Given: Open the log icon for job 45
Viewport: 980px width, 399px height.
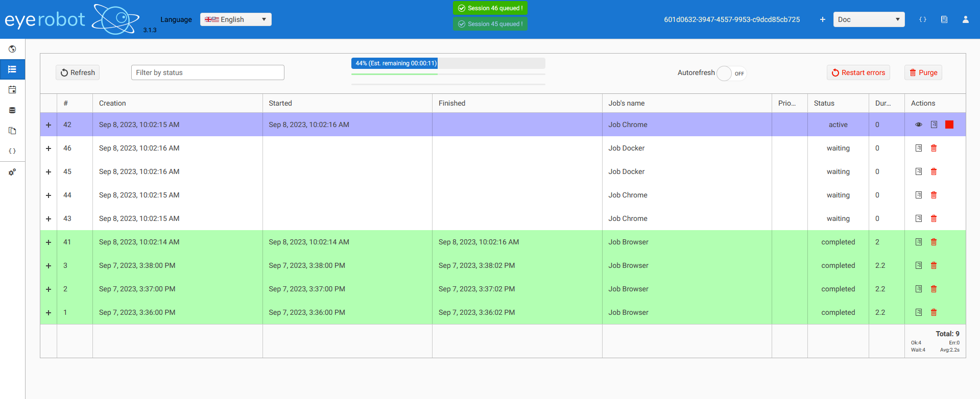Looking at the screenshot, I should tap(919, 171).
